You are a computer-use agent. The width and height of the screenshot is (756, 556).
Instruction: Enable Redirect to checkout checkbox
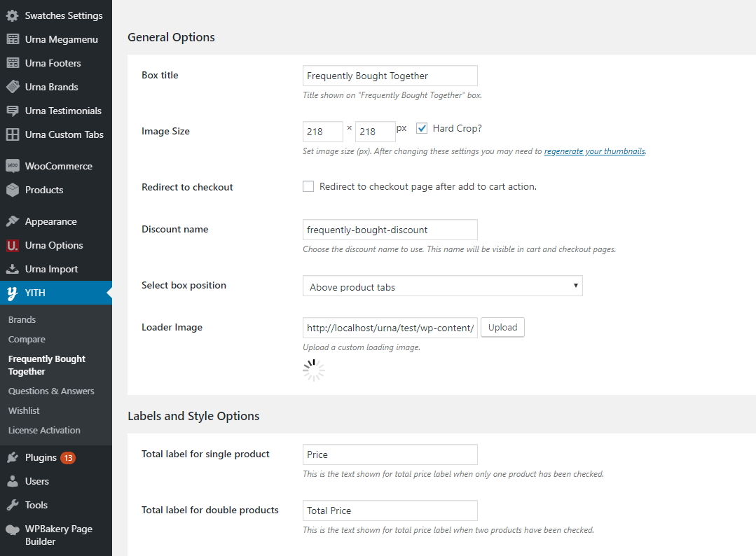coord(308,186)
